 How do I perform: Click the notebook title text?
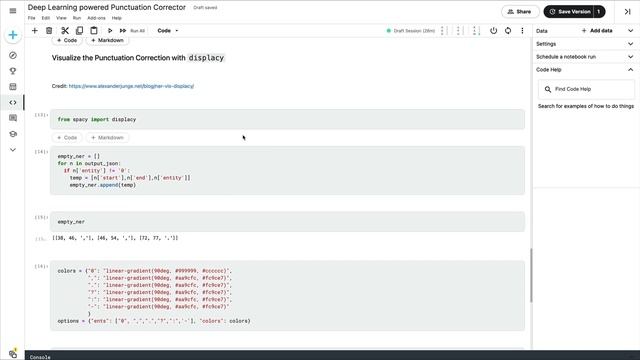pyautogui.click(x=107, y=7)
